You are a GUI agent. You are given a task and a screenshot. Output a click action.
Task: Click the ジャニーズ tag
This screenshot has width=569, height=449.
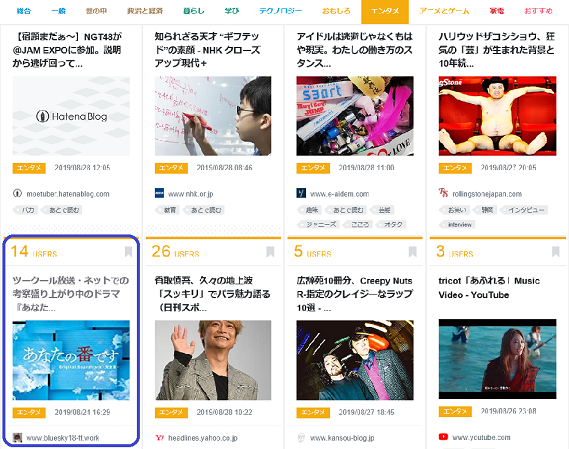point(319,224)
